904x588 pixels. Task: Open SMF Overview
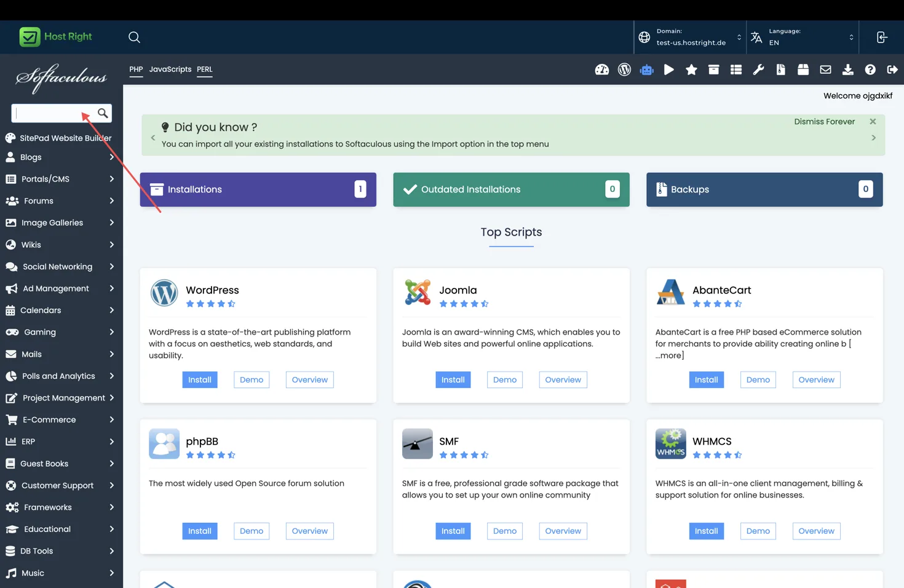click(563, 531)
